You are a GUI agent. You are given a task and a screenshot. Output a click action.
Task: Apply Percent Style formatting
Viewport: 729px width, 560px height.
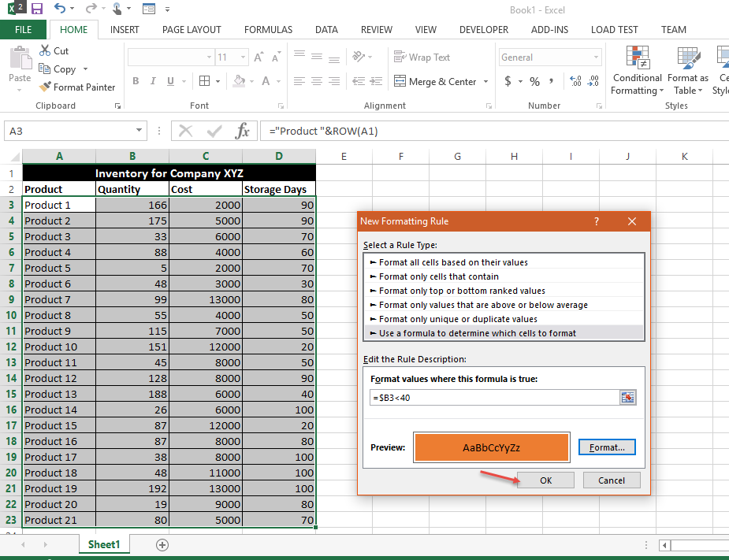pyautogui.click(x=534, y=81)
